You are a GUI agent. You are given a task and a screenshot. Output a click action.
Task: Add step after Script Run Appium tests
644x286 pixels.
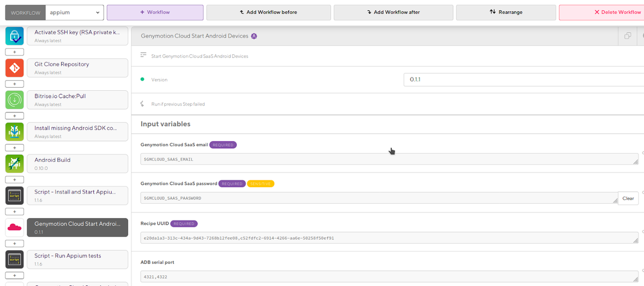click(14, 276)
